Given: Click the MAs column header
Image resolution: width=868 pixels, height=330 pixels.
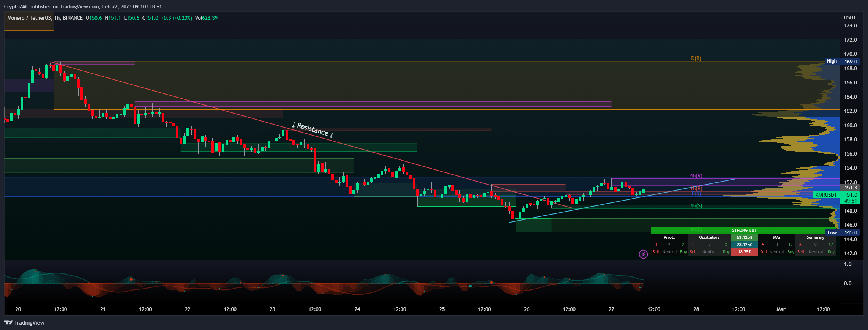Looking at the screenshot, I should click(777, 237).
